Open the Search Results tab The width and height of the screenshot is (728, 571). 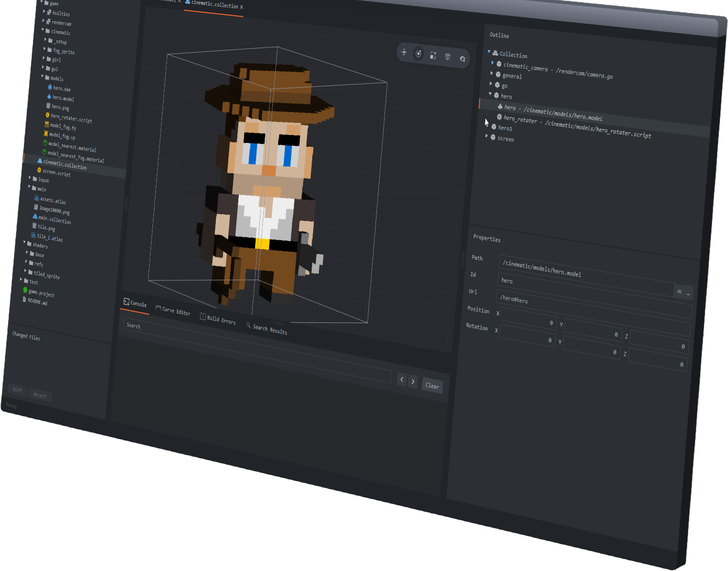click(x=267, y=328)
